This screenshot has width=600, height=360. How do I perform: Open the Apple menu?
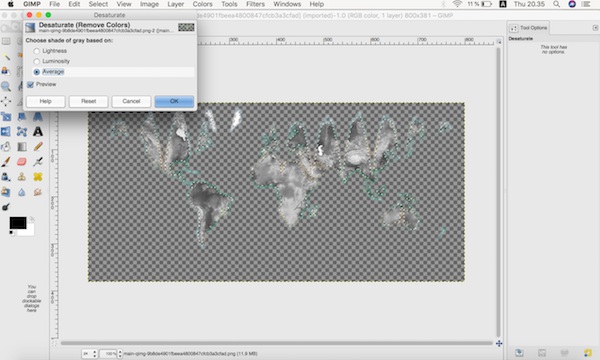click(x=11, y=4)
